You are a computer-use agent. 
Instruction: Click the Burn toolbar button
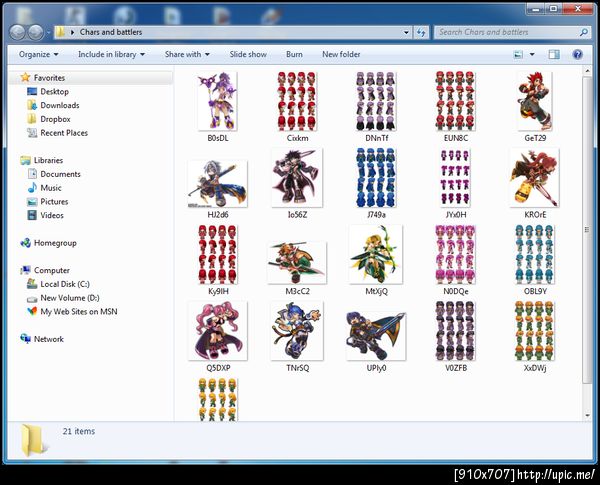(x=294, y=54)
